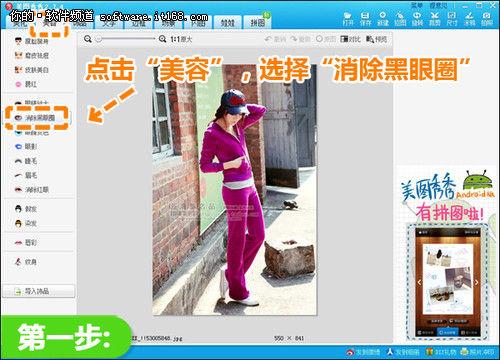Open the 拍照 (camera) tool icon
The image size is (500, 360).
(x=487, y=19)
